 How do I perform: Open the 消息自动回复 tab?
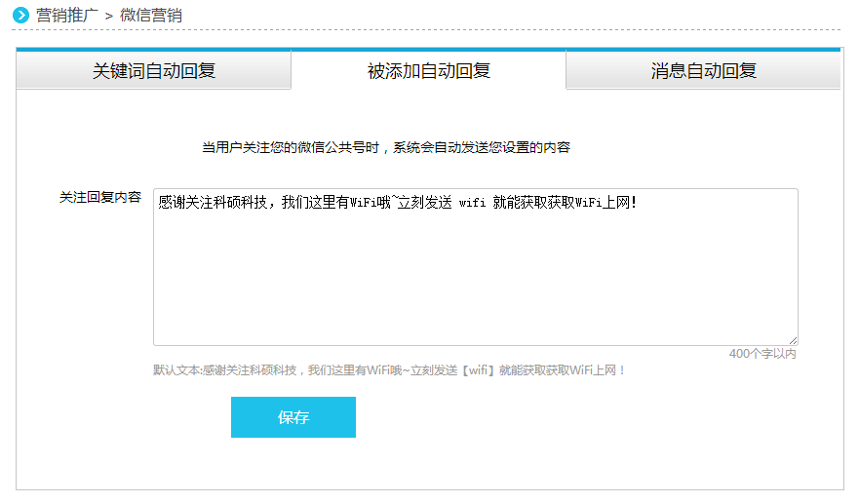click(703, 70)
